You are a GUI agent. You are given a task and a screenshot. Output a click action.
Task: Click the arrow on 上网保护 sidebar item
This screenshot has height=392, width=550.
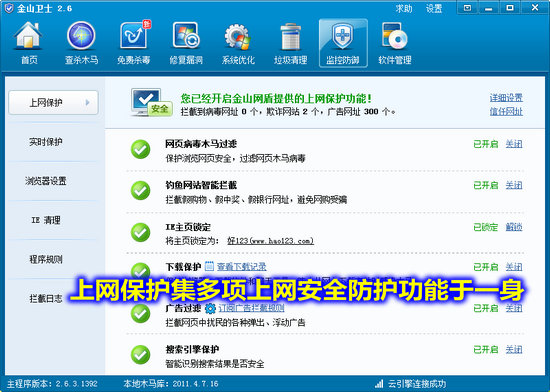click(87, 102)
